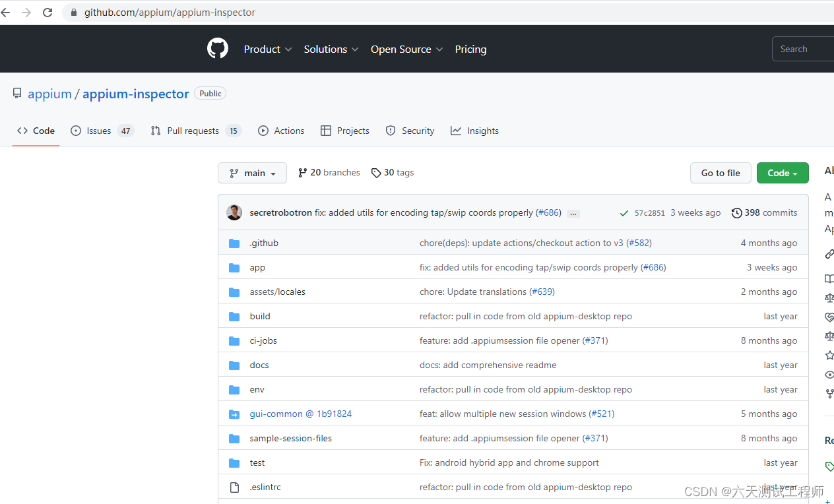
Task: Switch to the Actions tab
Action: [282, 131]
